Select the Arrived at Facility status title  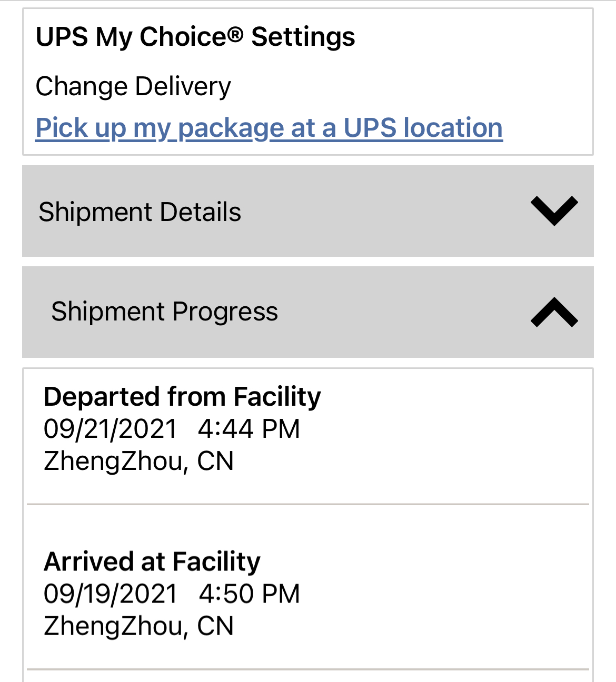(152, 561)
